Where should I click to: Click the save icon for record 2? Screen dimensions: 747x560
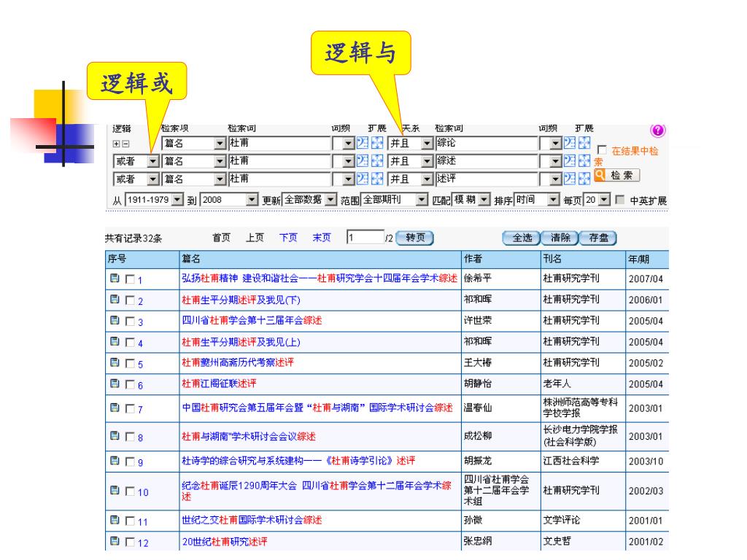point(115,300)
